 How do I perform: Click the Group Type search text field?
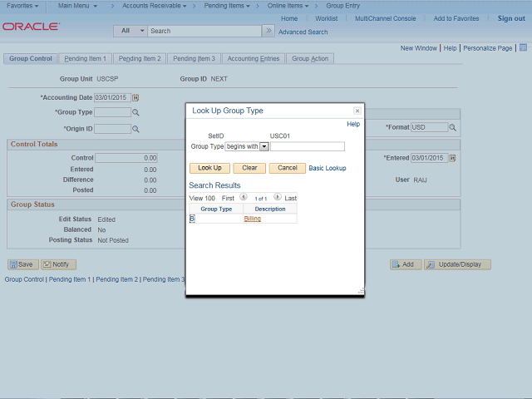[x=308, y=146]
